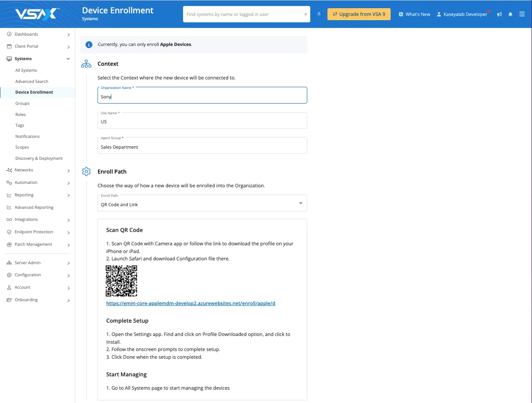Click the Organization Name input field
Screen dimensions: 532x403
click(202, 97)
